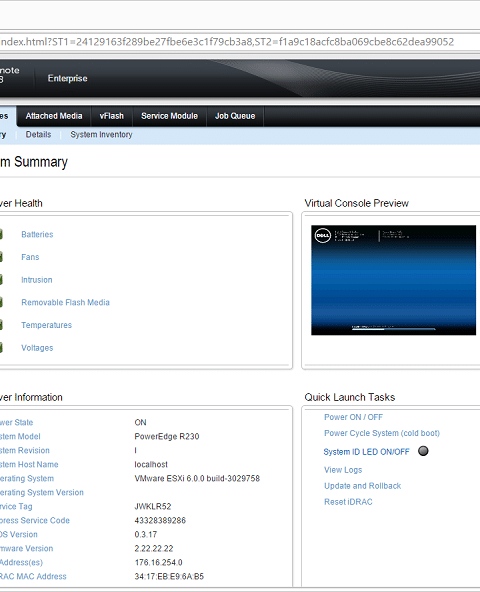This screenshot has height=592, width=480.
Task: Open the Fans health link
Action: click(x=30, y=257)
